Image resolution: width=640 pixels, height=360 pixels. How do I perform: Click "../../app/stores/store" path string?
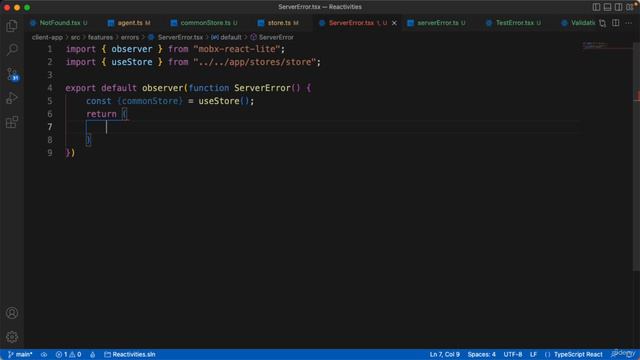pyautogui.click(x=255, y=62)
